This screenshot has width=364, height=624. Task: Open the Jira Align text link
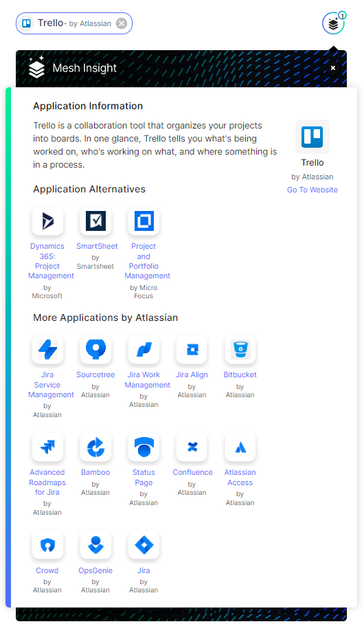(x=192, y=375)
